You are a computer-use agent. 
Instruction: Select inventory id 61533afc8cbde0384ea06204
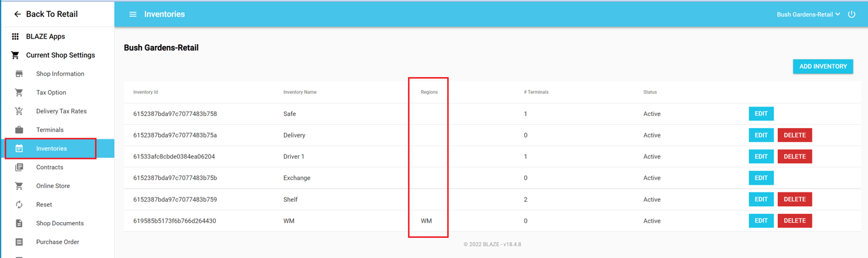click(174, 156)
